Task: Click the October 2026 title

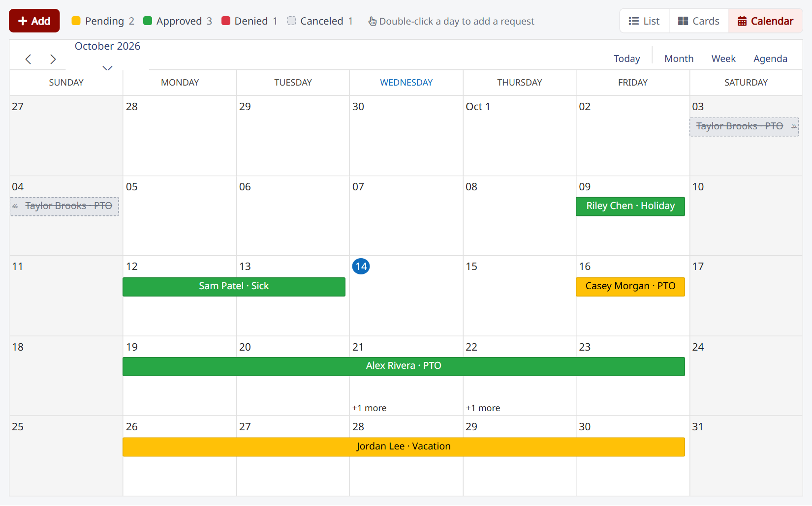Action: click(107, 46)
